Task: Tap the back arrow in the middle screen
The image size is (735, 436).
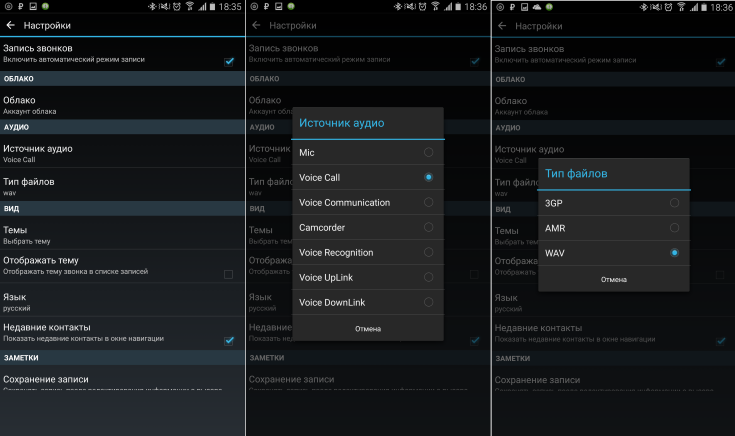Action: click(256, 25)
